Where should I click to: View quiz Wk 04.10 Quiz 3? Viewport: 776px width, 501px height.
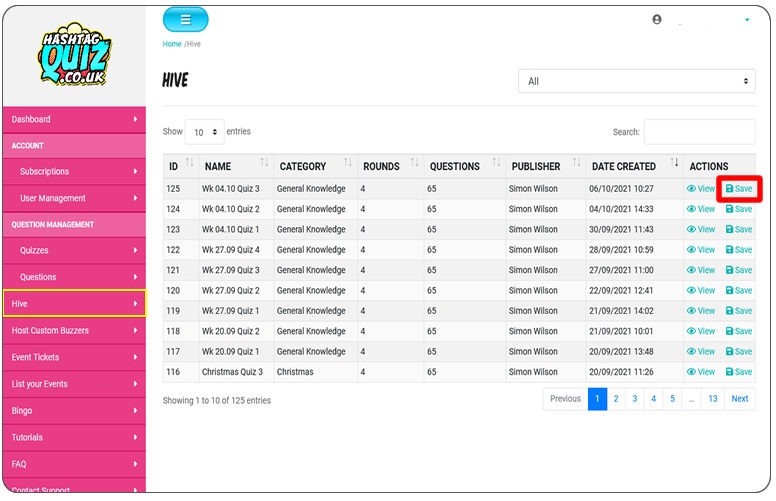coord(701,189)
